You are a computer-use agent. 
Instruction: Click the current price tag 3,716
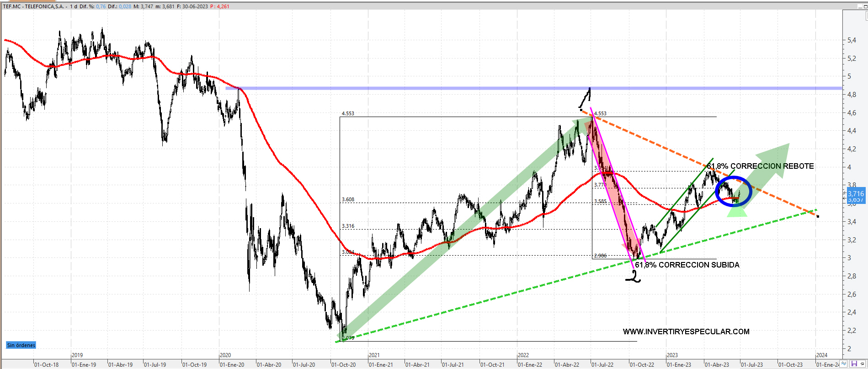click(x=856, y=194)
